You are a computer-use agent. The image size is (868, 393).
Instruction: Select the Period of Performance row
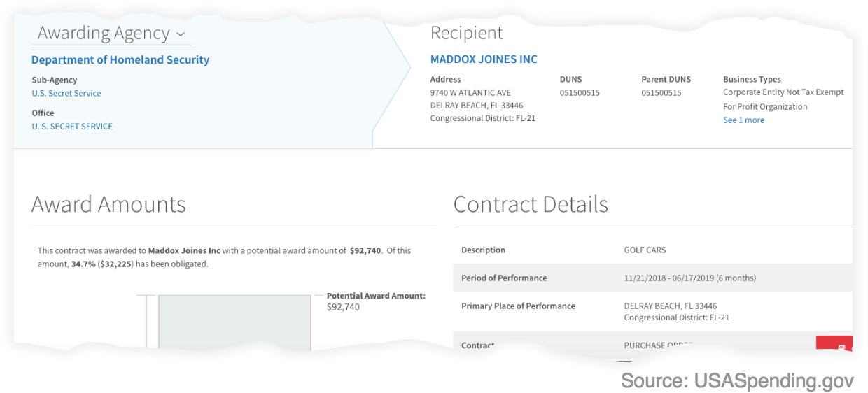tap(652, 278)
